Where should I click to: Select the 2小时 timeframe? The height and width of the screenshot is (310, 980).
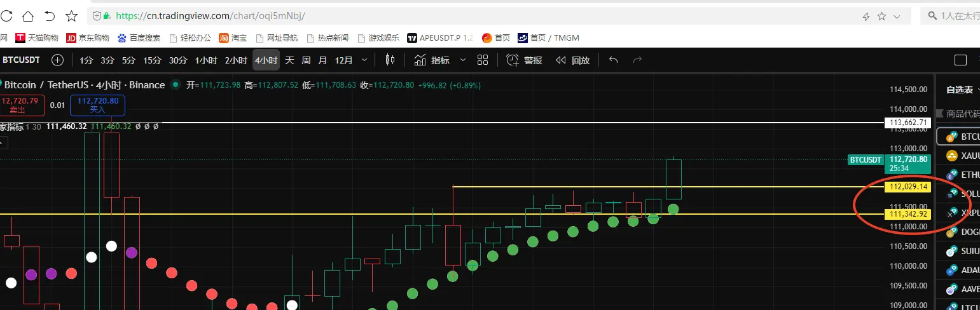pyautogui.click(x=236, y=60)
